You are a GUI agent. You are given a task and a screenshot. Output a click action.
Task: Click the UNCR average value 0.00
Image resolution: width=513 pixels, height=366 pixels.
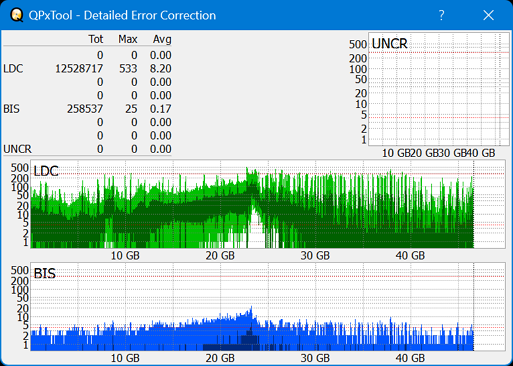pos(161,149)
